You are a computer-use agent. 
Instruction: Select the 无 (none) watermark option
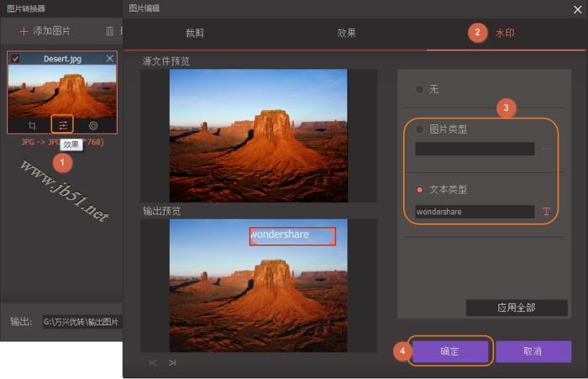(x=420, y=89)
